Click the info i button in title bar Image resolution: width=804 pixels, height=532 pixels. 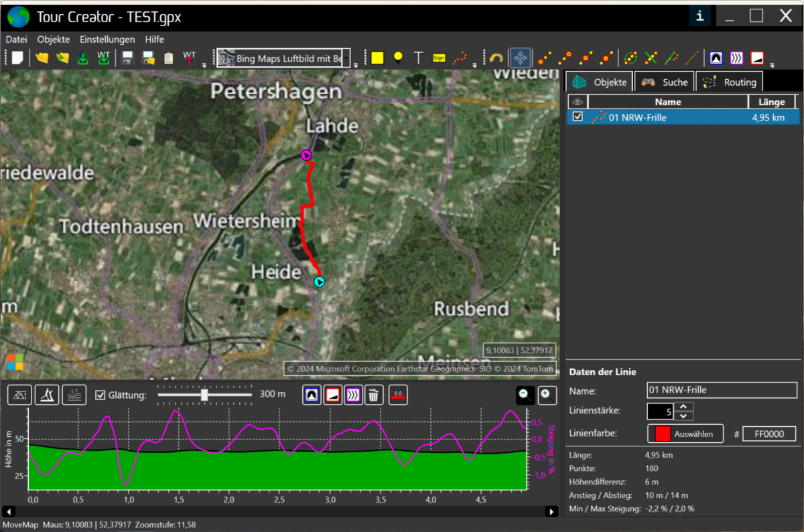(x=700, y=16)
